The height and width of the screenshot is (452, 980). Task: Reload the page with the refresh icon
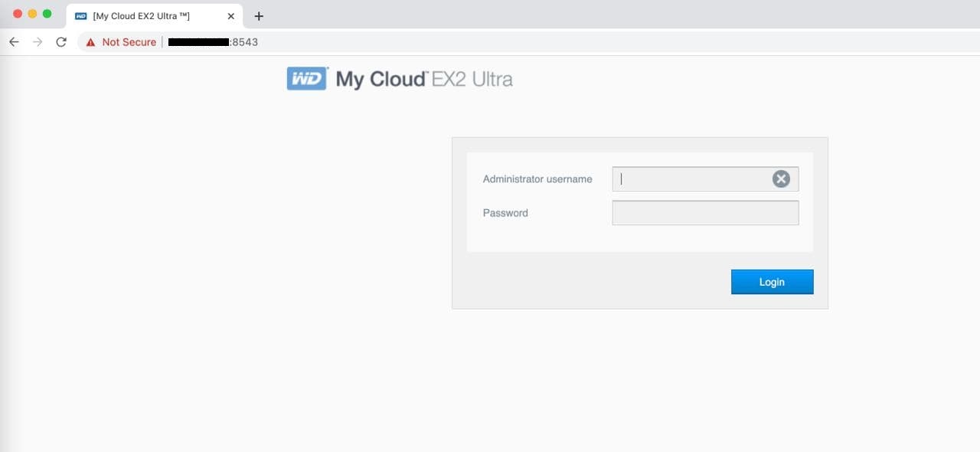pyautogui.click(x=61, y=42)
